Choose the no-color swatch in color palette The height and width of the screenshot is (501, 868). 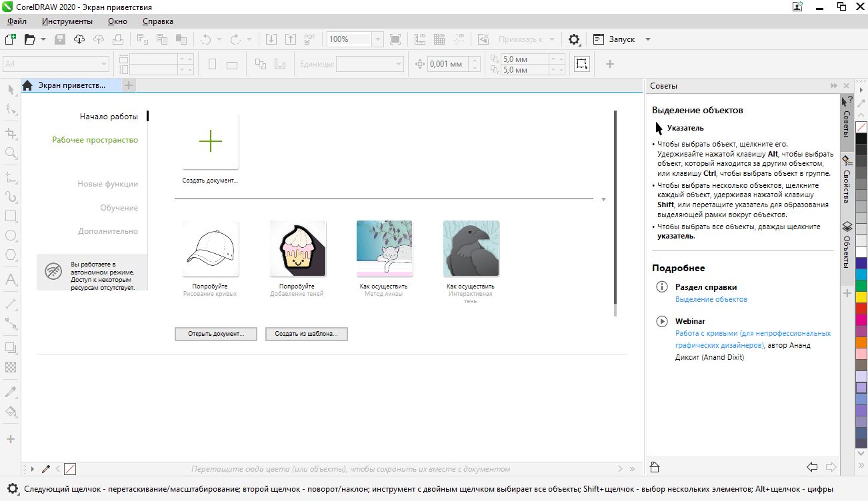[861, 127]
